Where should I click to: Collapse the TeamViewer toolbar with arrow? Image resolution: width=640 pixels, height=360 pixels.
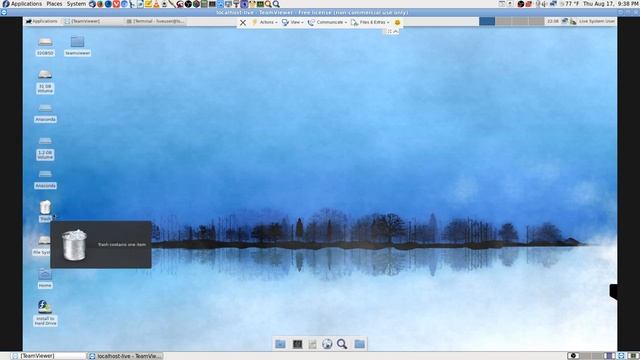click(396, 31)
